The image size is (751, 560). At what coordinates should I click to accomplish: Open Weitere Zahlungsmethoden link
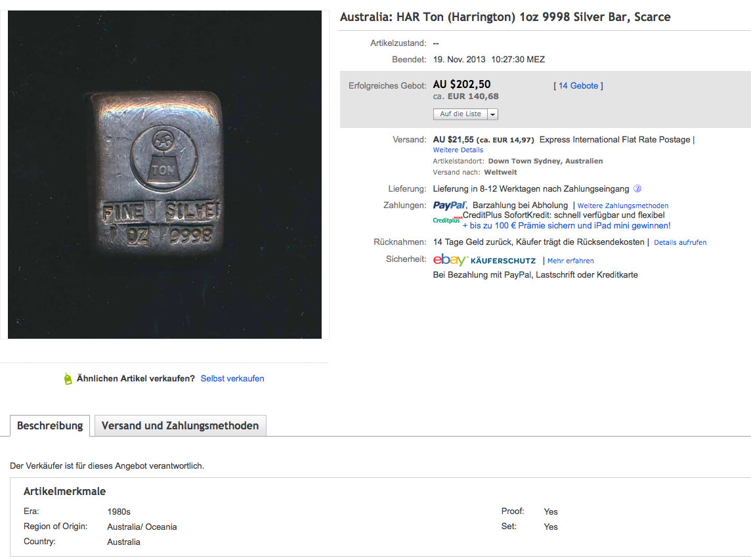[622, 206]
